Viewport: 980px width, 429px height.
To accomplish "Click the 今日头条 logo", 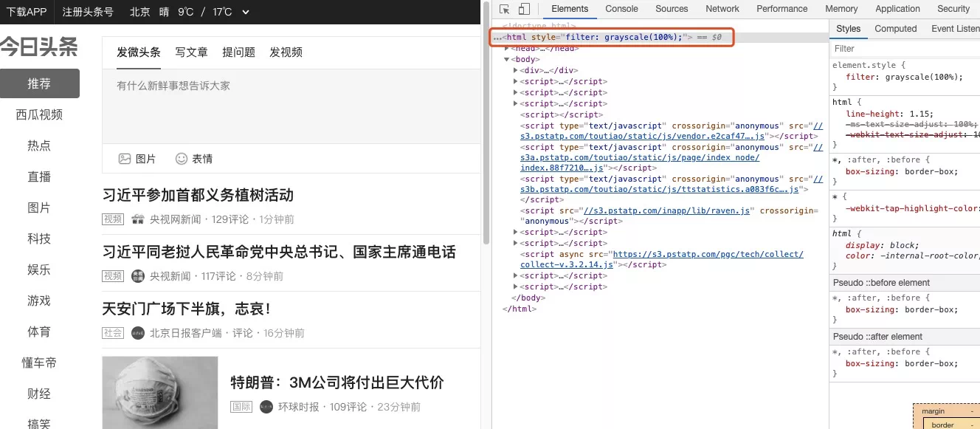I will 39,47.
